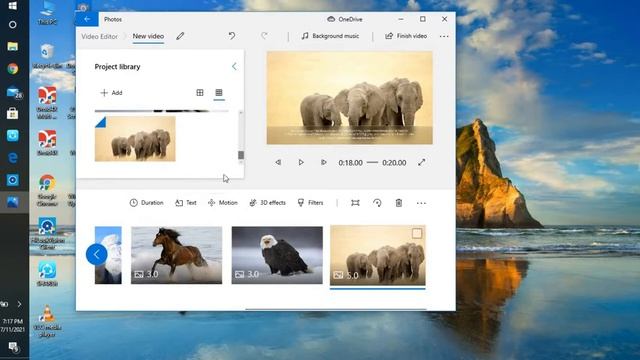Screen dimensions: 640x360
Task: Undo the last edit
Action: 231,36
